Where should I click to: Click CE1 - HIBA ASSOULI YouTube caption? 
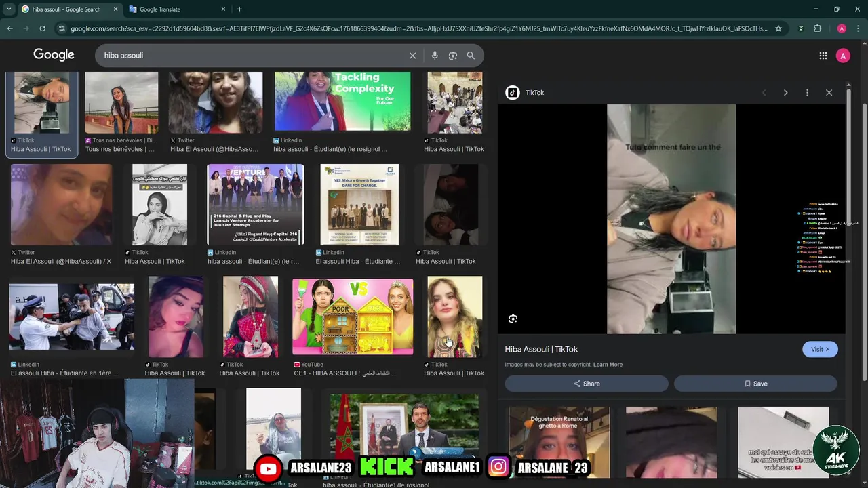click(x=345, y=373)
